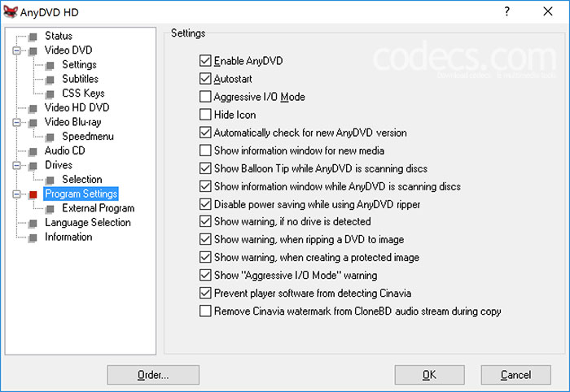
Task: Open the Language Selection tree item
Action: 88,223
